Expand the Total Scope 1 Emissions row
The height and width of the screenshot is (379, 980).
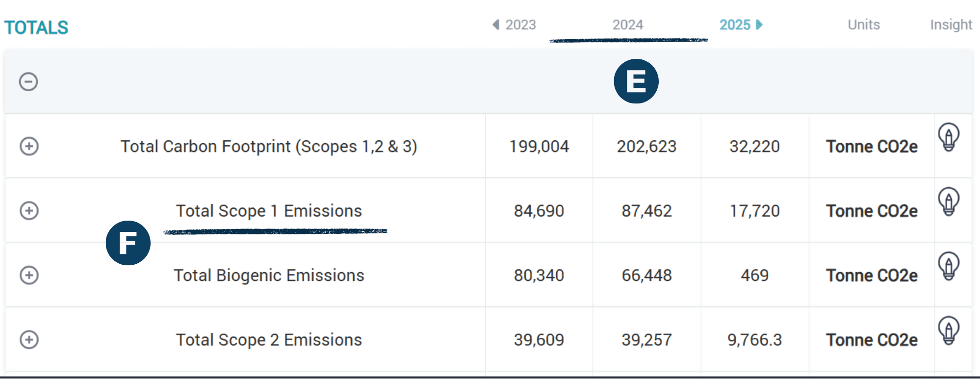tap(29, 211)
